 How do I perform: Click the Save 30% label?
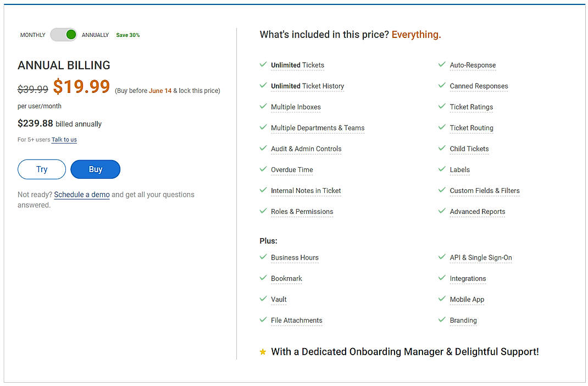click(x=127, y=35)
